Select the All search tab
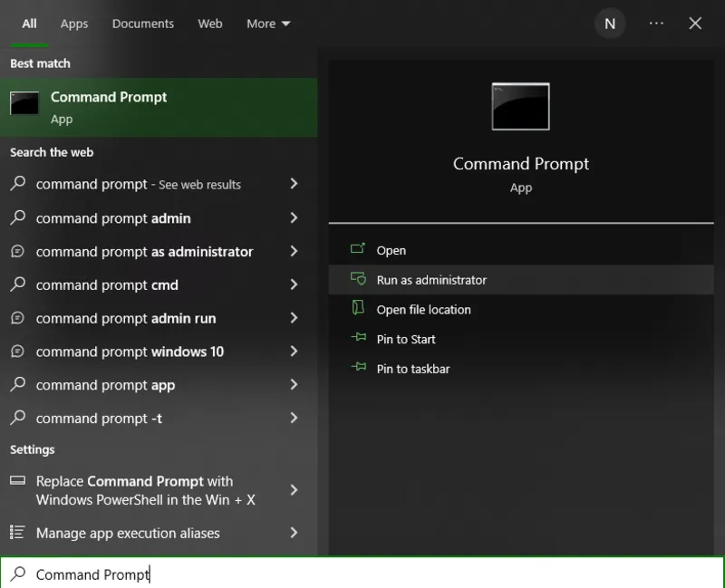725x588 pixels. (x=29, y=24)
